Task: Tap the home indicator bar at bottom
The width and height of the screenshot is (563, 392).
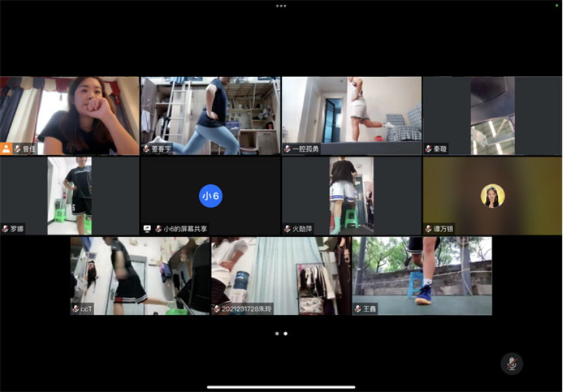Action: coord(281,387)
